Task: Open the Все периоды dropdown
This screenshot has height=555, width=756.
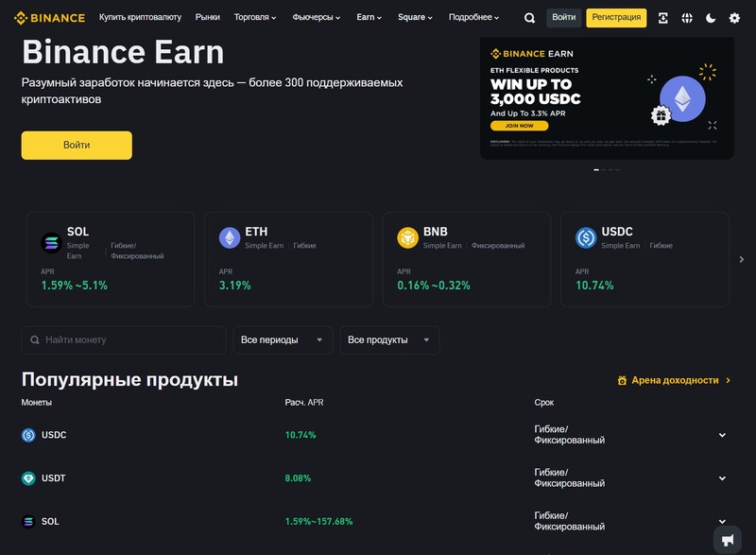Action: pyautogui.click(x=283, y=340)
